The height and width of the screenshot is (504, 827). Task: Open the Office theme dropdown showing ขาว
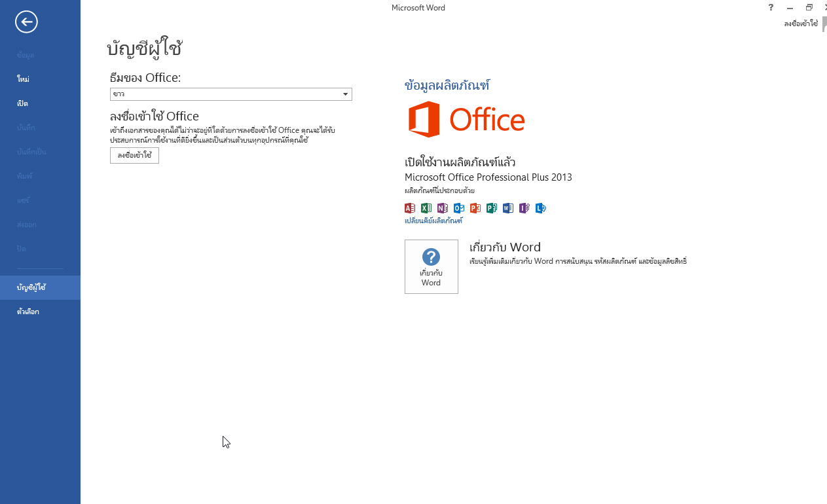click(231, 94)
